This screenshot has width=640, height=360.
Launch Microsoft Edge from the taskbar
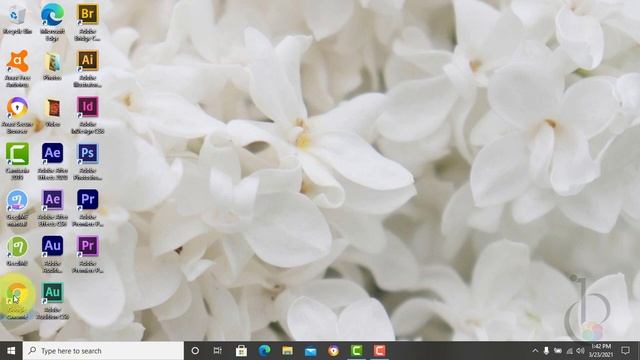tap(264, 351)
